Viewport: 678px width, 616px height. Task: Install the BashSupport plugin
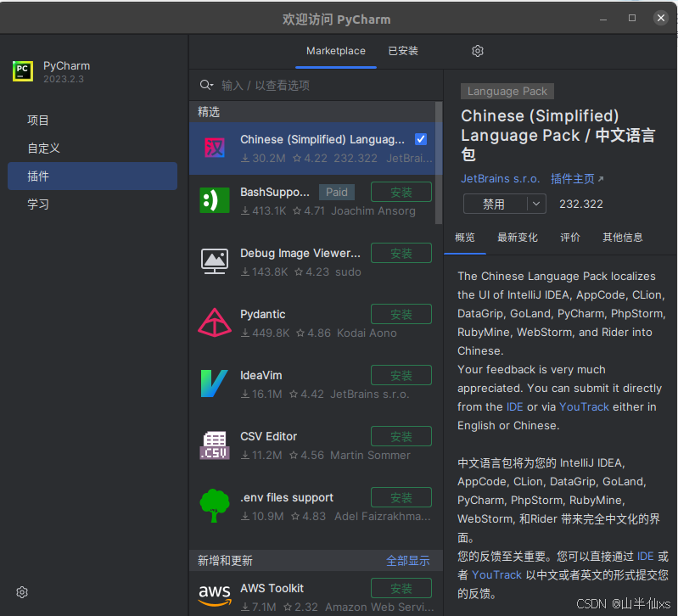coord(401,192)
